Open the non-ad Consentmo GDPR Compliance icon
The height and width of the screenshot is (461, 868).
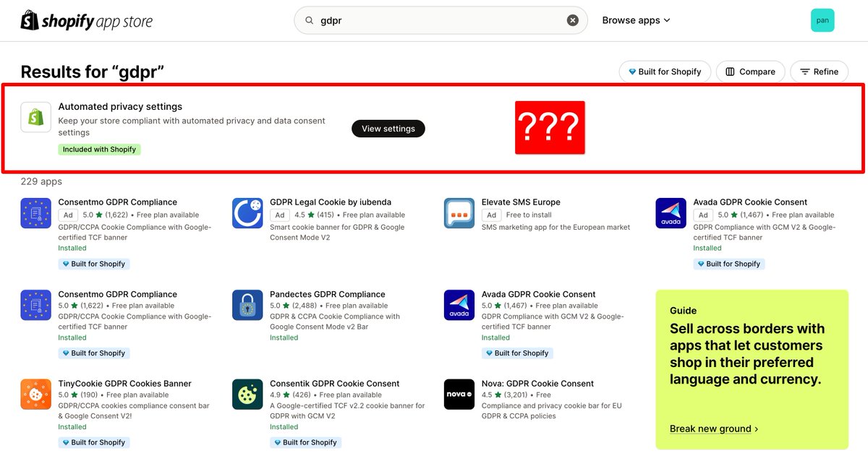[x=35, y=305]
